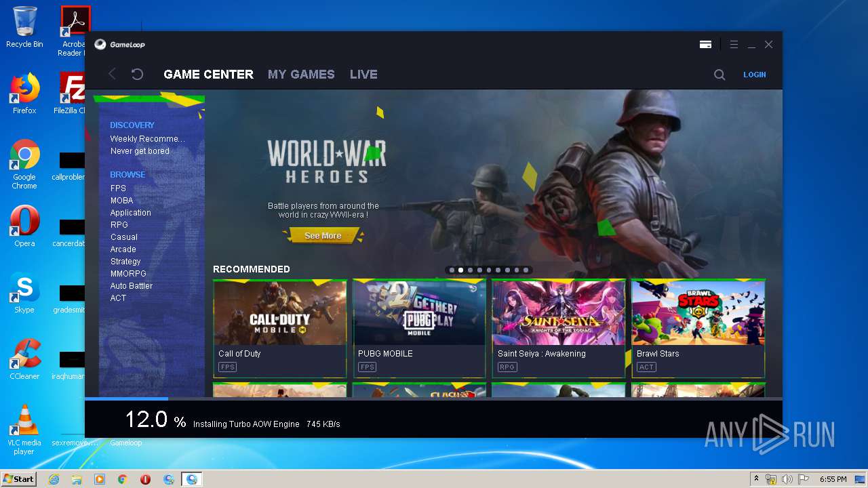Open the GameLoop hamburger menu
868x488 pixels.
tap(734, 44)
